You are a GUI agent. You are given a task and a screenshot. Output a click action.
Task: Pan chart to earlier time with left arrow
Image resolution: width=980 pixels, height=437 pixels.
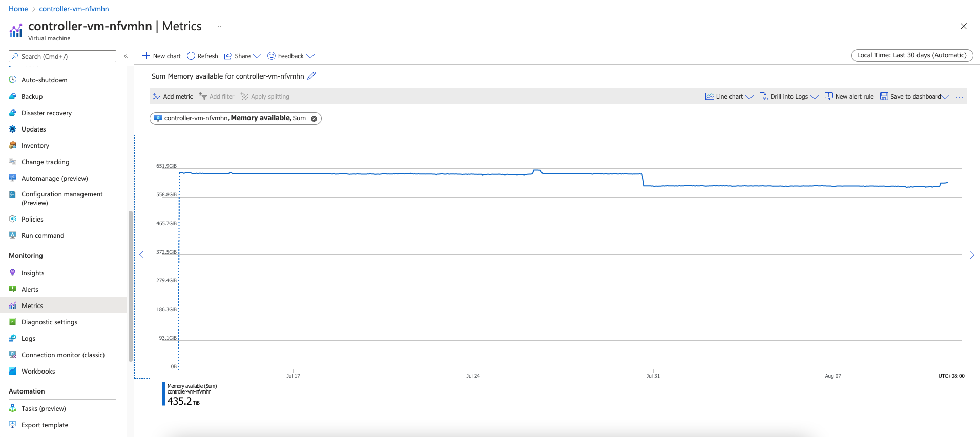click(x=142, y=255)
